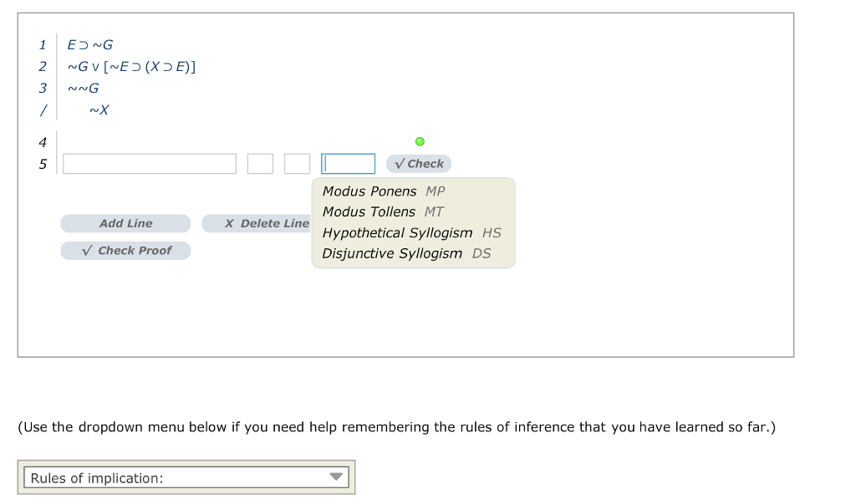Click line 3 premise ~~G

coord(83,88)
